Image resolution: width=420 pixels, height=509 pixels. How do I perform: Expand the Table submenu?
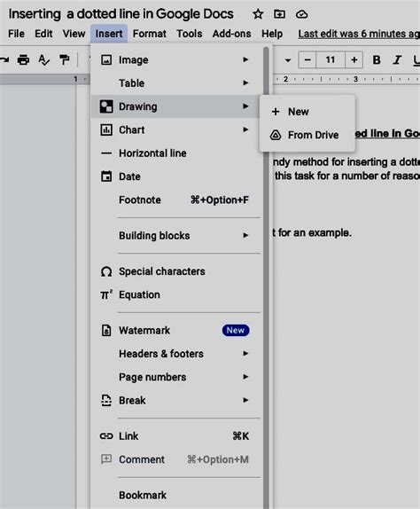[x=177, y=83]
